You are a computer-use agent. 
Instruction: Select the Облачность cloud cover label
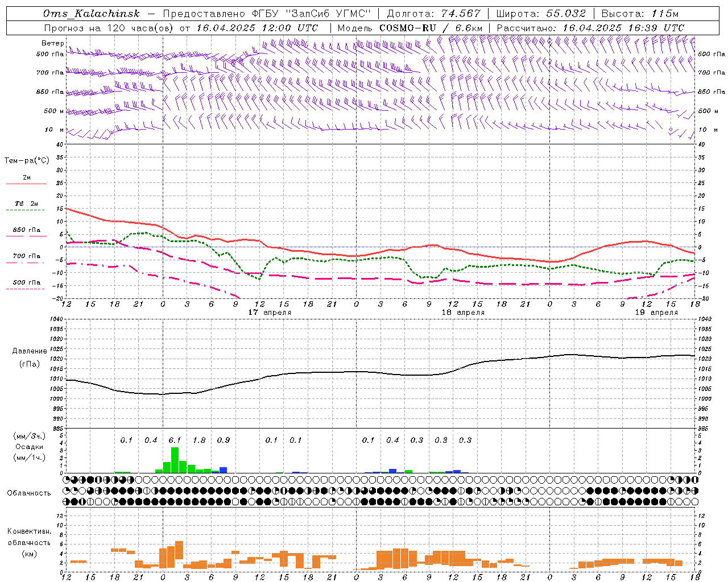(29, 493)
